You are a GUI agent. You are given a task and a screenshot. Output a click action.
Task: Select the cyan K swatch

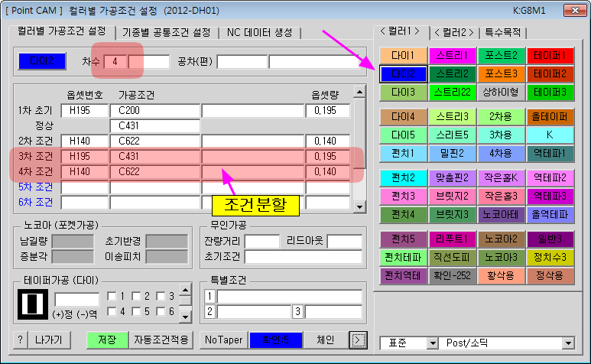pos(550,135)
